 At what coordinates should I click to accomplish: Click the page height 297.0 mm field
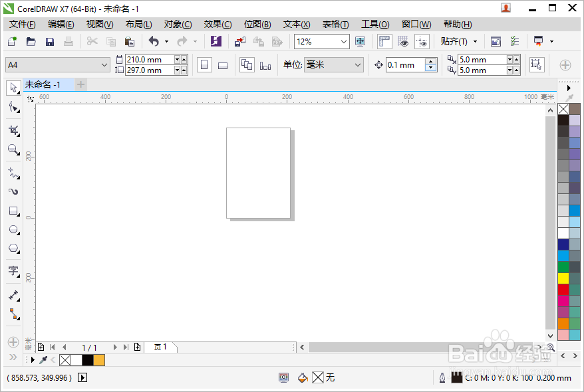tap(150, 70)
